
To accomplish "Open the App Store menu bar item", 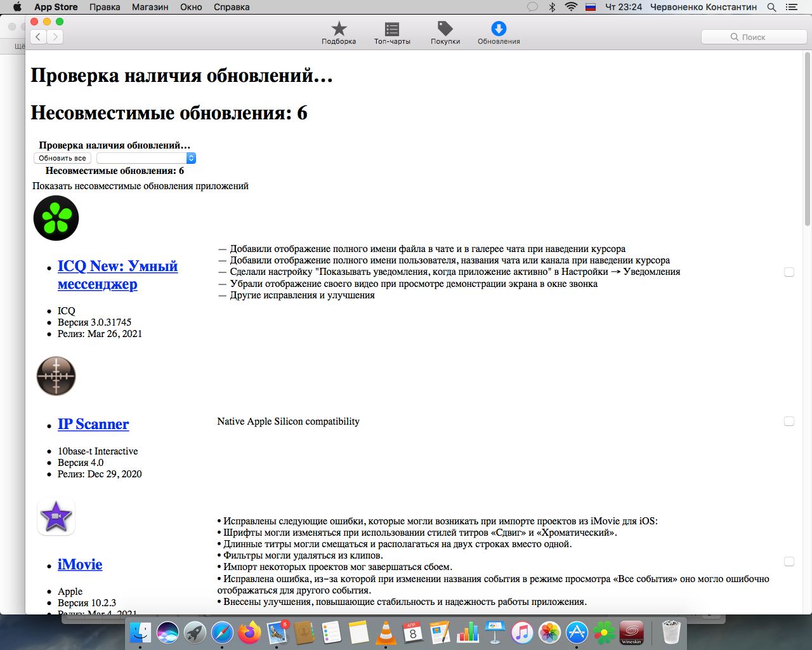I will coord(56,7).
